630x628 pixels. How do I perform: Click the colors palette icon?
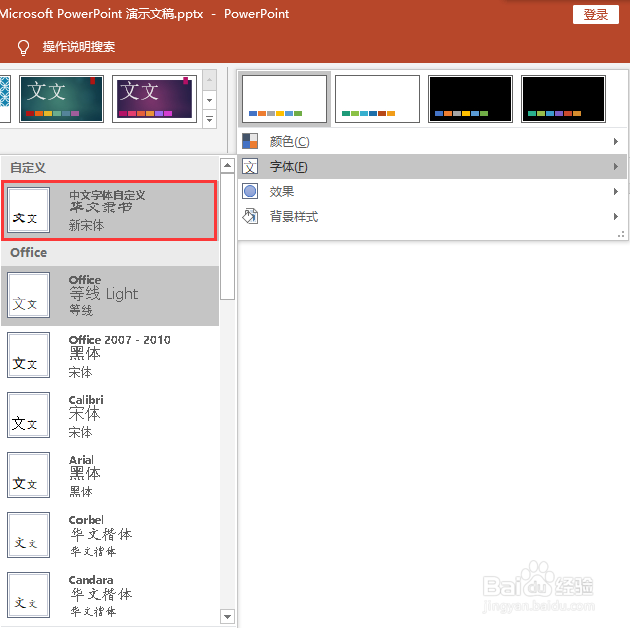[x=250, y=141]
